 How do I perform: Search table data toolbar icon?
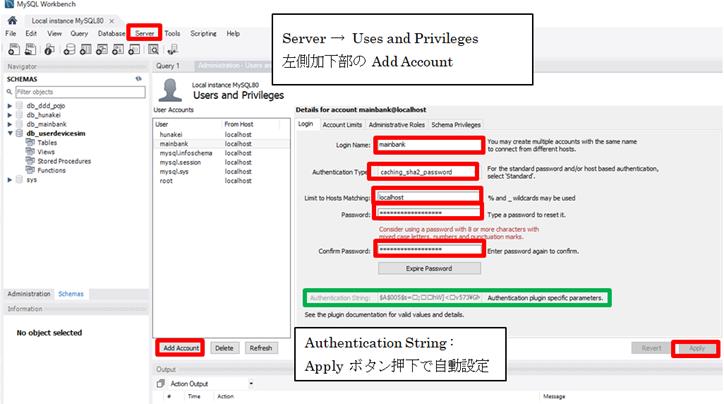154,49
